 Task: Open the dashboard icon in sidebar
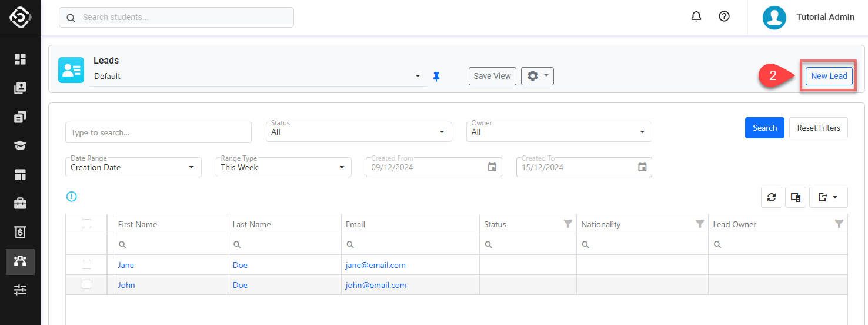click(21, 59)
